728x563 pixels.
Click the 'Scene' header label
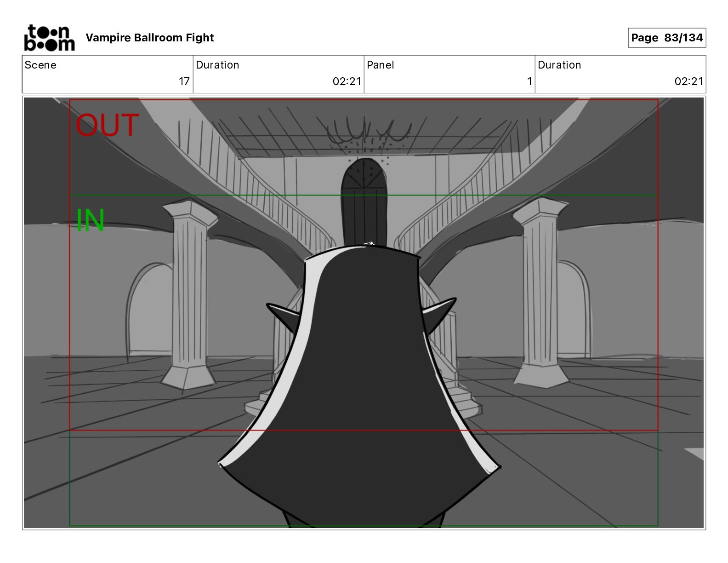pos(40,65)
